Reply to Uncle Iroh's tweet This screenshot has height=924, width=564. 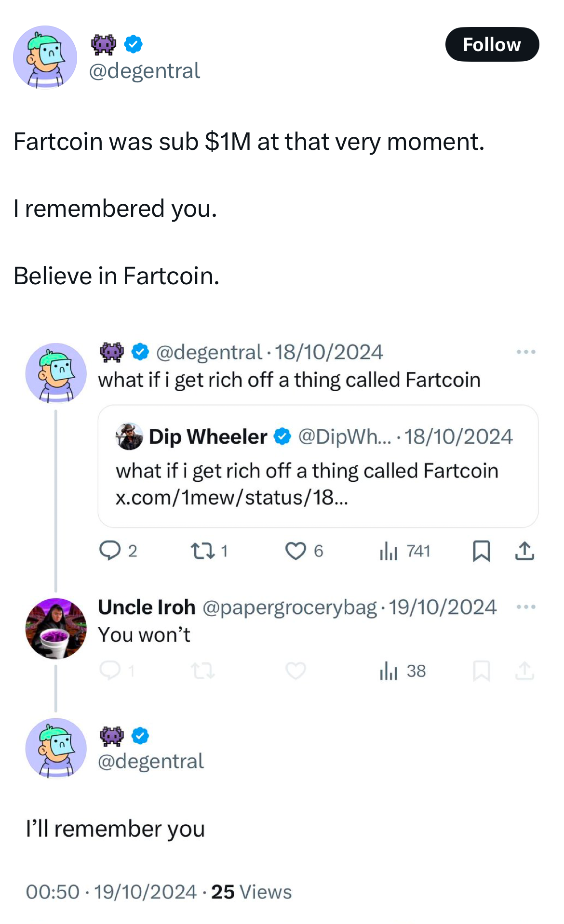(x=110, y=670)
